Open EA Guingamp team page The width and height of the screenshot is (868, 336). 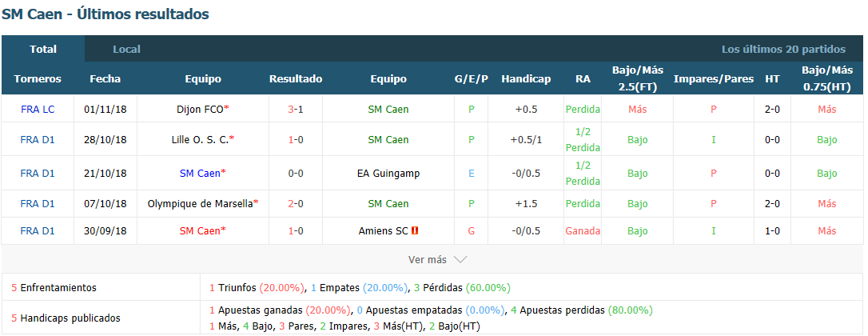(388, 173)
